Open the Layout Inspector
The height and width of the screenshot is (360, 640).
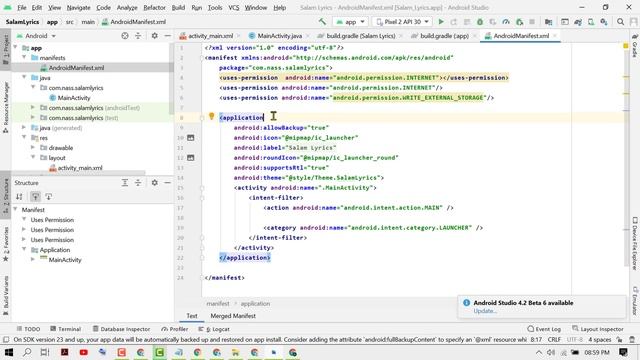598,329
